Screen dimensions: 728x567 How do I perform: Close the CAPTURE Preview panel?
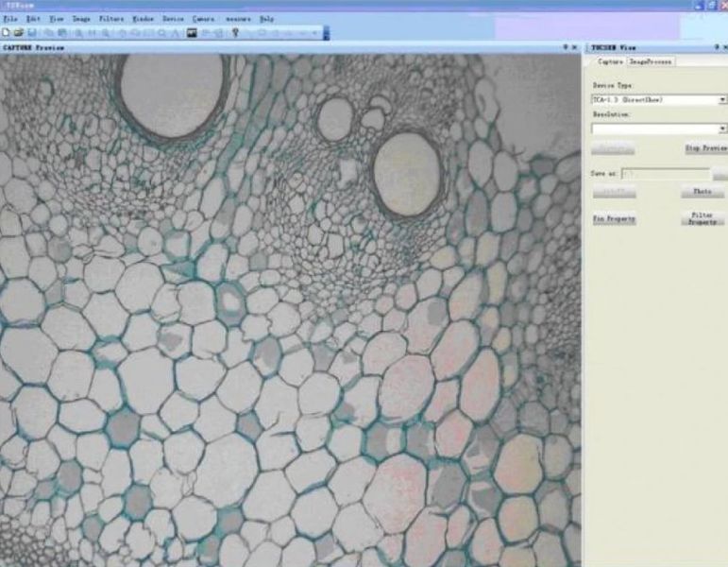(574, 47)
